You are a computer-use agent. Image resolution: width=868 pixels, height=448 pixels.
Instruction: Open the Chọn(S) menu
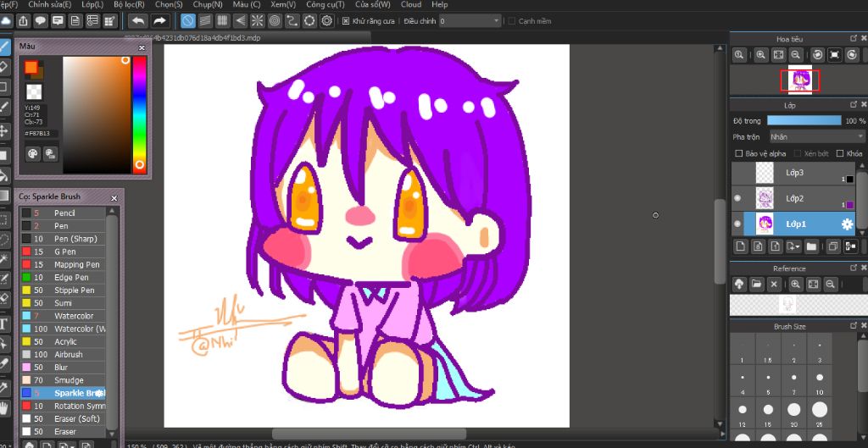click(169, 4)
